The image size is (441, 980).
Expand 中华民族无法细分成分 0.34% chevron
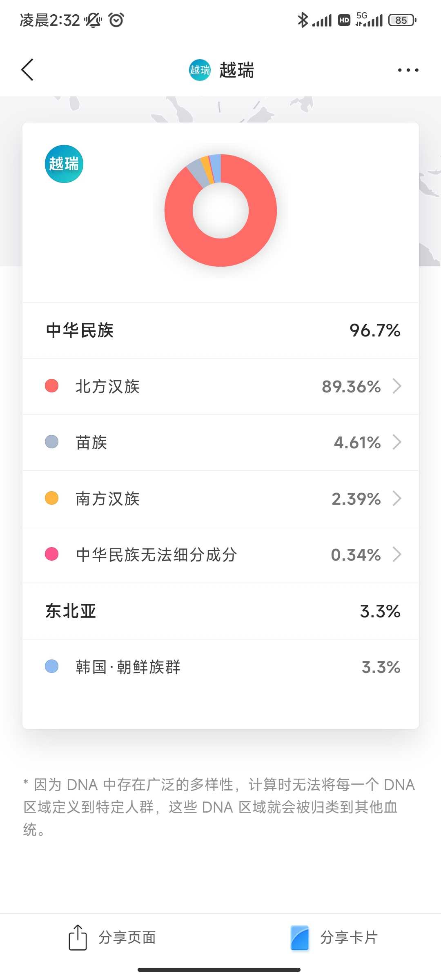[x=397, y=555]
